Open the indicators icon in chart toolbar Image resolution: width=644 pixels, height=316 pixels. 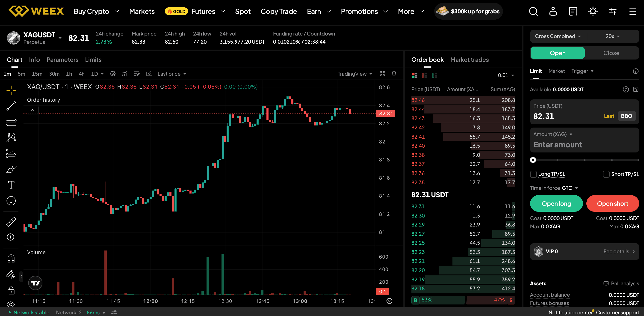pyautogui.click(x=124, y=74)
